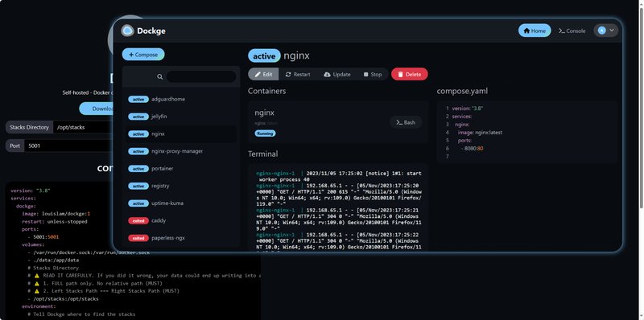Open the Bash shell for the nginx container
This screenshot has width=644, height=320.
[x=406, y=122]
